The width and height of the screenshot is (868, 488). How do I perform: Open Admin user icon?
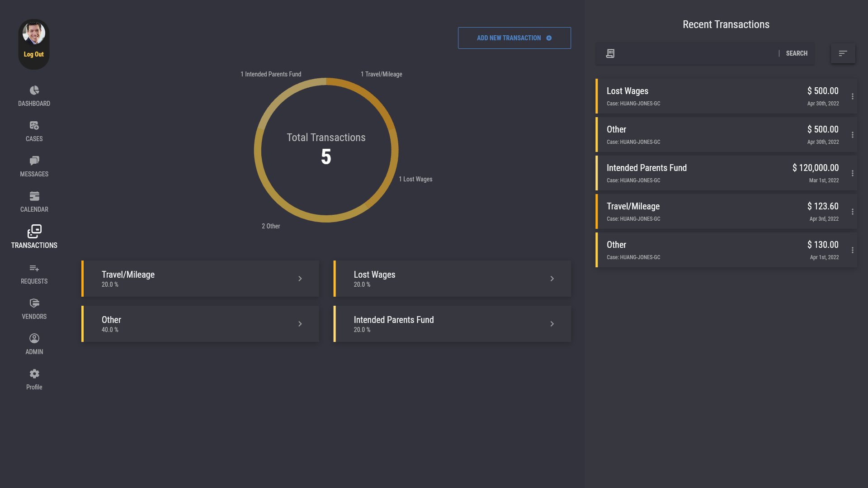[34, 339]
